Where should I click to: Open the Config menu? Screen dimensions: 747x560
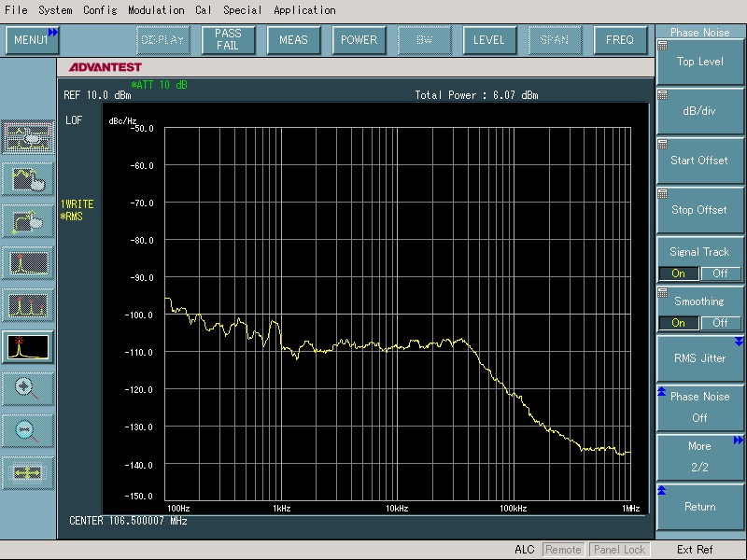100,10
